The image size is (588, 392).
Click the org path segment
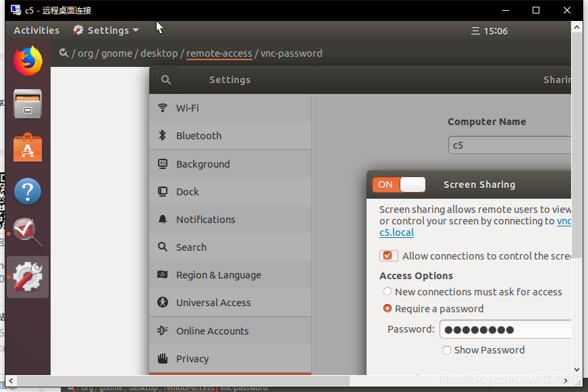pyautogui.click(x=85, y=53)
